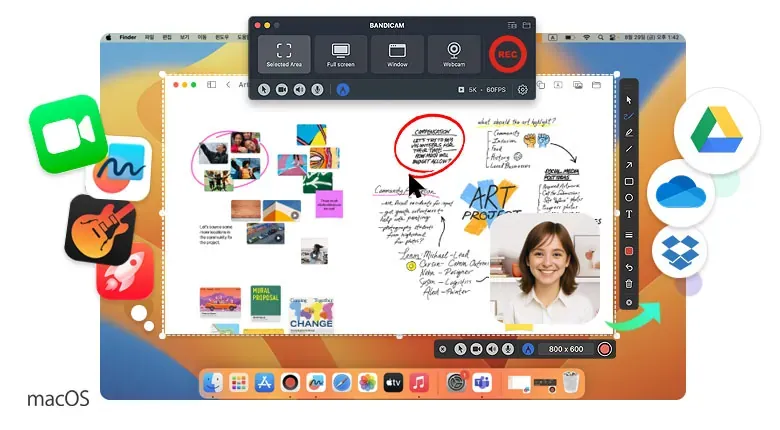The image size is (780, 430).
Task: Select the straight line drawing tool
Action: (x=629, y=149)
